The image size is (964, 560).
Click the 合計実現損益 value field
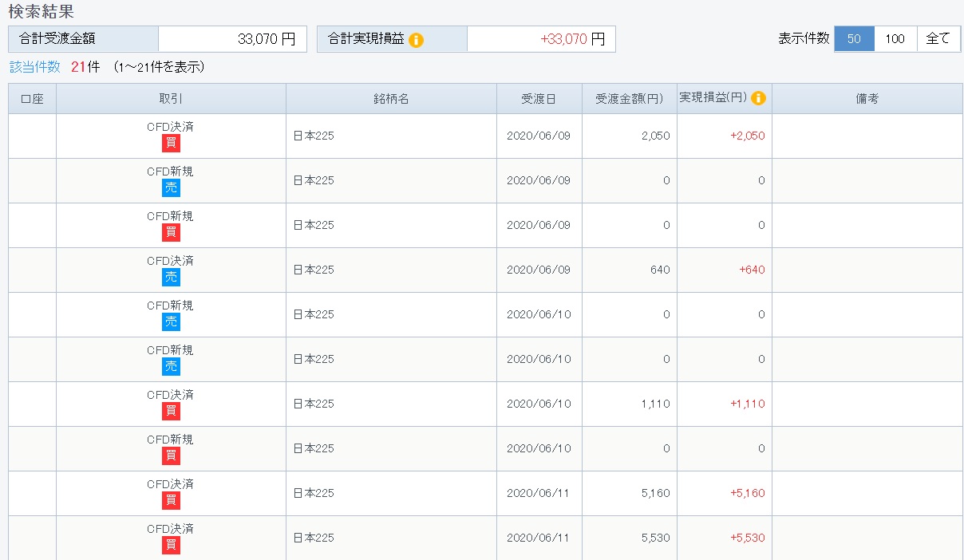[x=541, y=39]
